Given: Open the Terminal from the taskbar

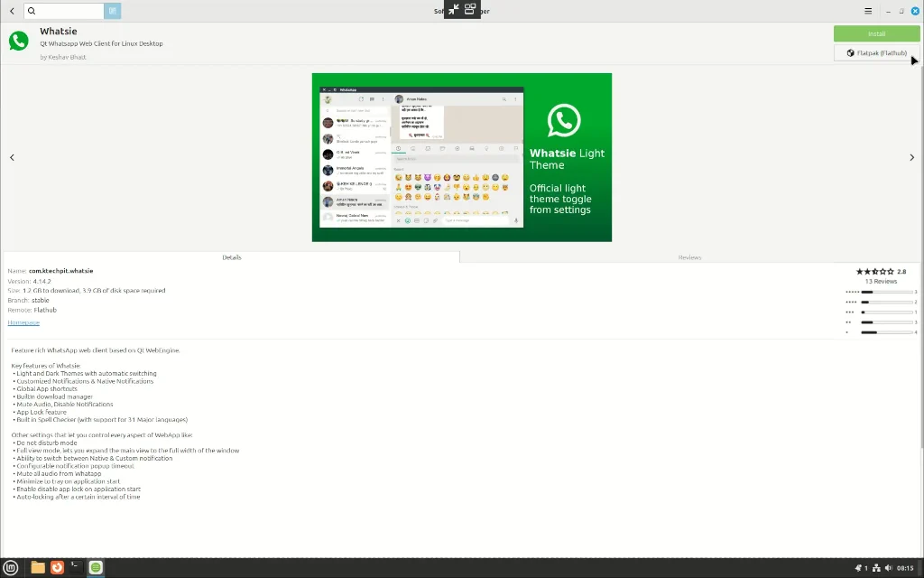Looking at the screenshot, I should click(x=76, y=567).
